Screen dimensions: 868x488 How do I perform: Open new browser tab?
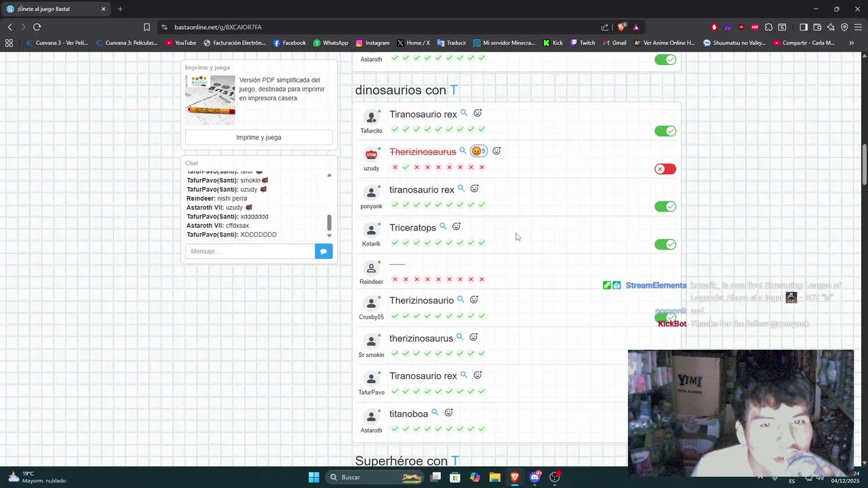(120, 9)
